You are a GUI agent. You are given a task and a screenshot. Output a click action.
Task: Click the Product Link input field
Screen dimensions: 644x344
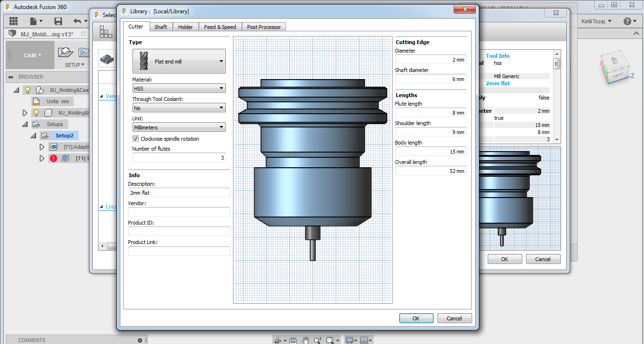pos(179,251)
